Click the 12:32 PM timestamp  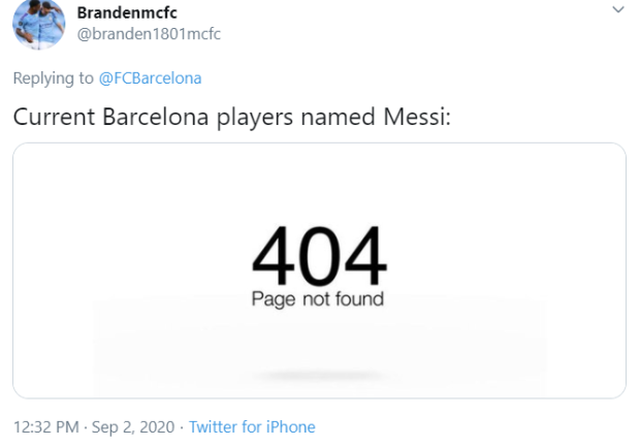45,427
